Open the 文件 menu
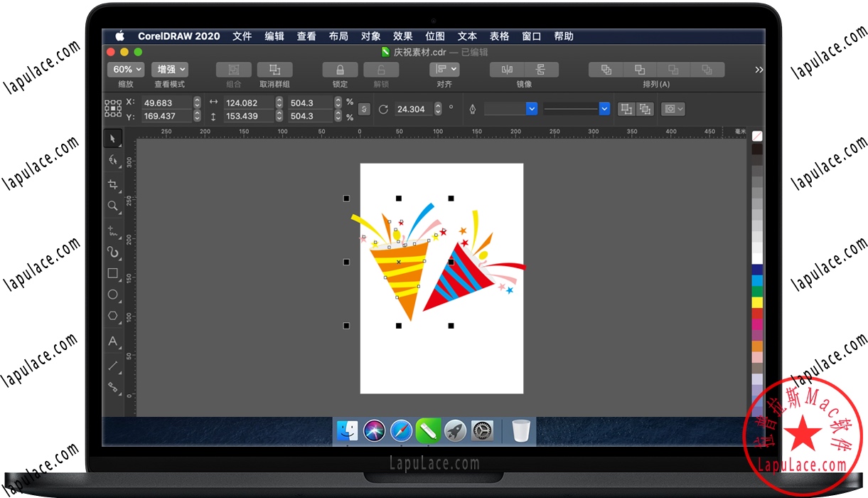The width and height of the screenshot is (868, 498). 242,36
